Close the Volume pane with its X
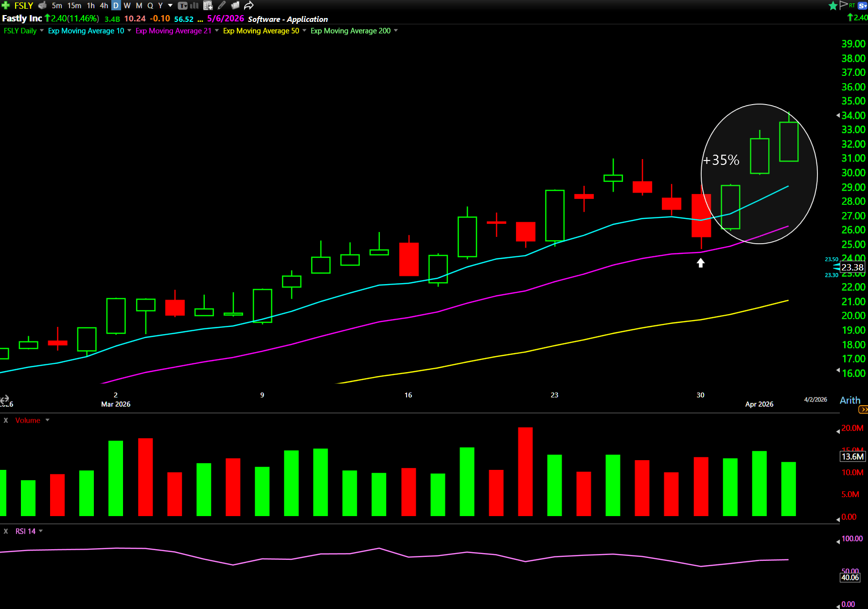 pos(6,420)
